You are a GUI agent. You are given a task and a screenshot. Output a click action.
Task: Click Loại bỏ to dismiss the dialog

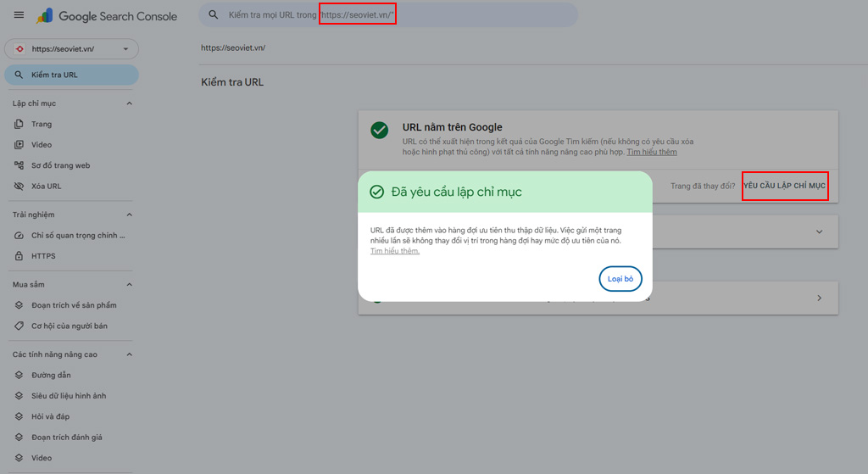point(620,279)
